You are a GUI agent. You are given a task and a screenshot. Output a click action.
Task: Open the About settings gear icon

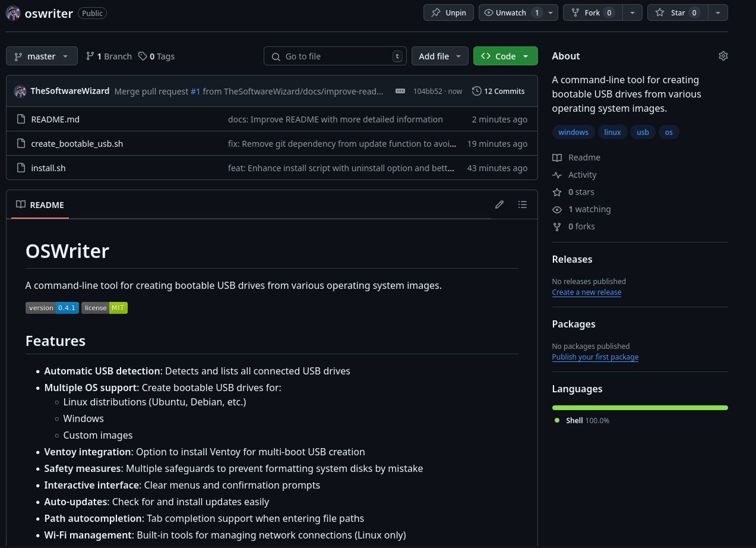(723, 56)
